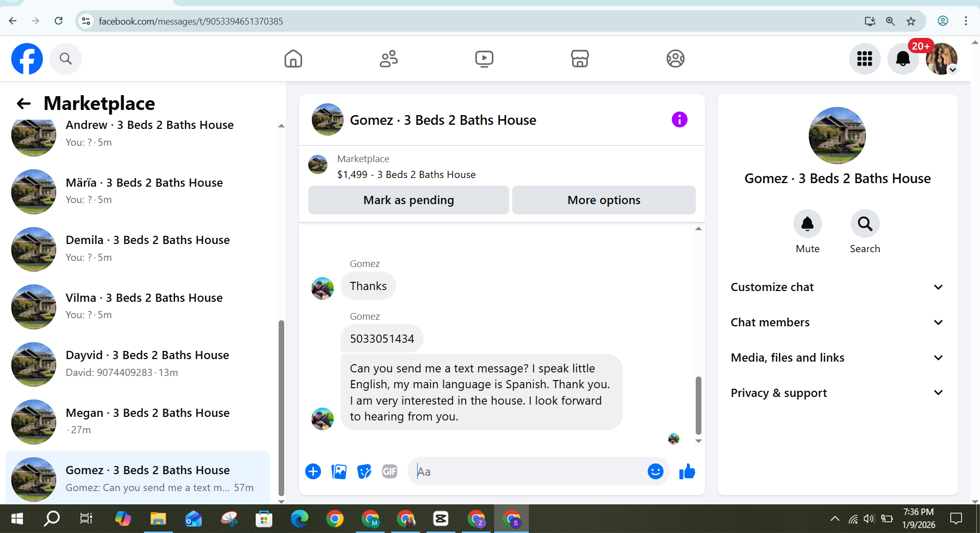Open Windows Start menu
The image size is (980, 533).
pyautogui.click(x=17, y=519)
